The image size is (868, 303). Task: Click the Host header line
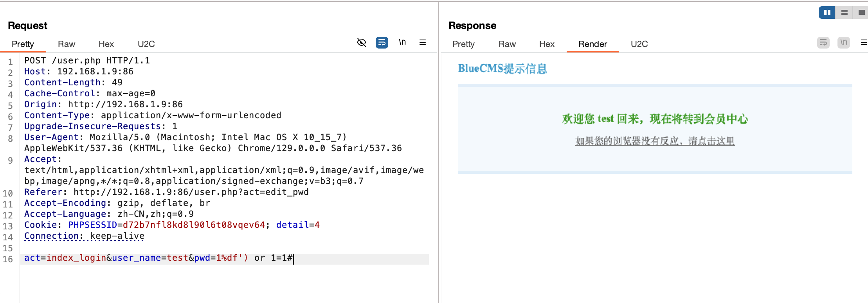(x=79, y=72)
